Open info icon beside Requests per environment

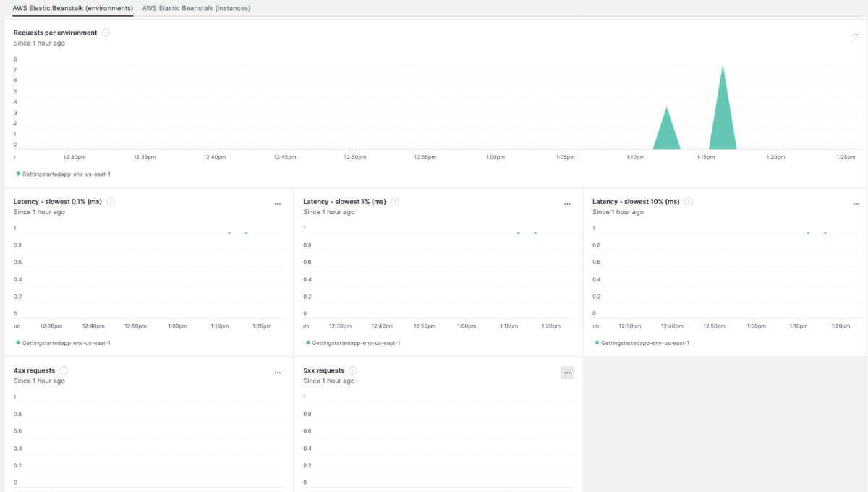[106, 33]
